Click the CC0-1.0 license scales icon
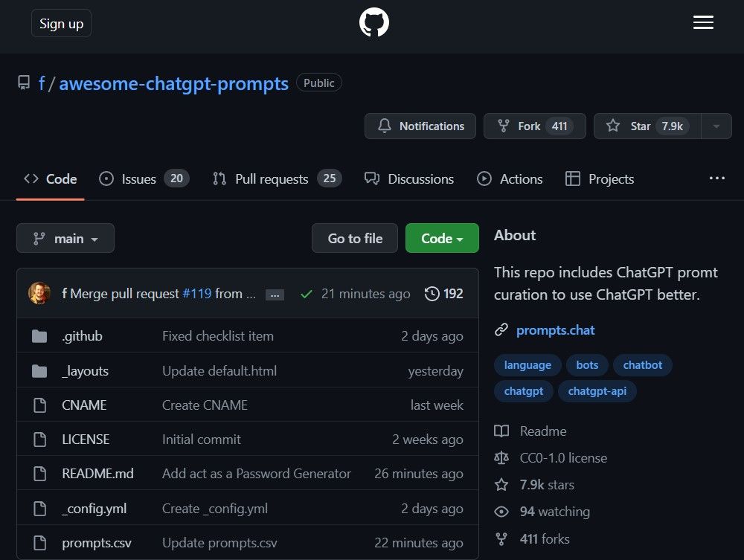The height and width of the screenshot is (560, 744). point(501,457)
